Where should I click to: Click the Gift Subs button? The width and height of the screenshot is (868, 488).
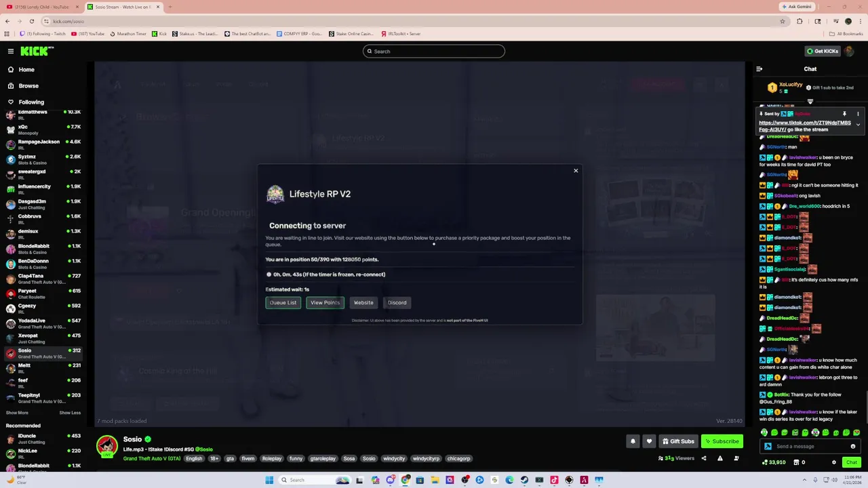(x=678, y=441)
